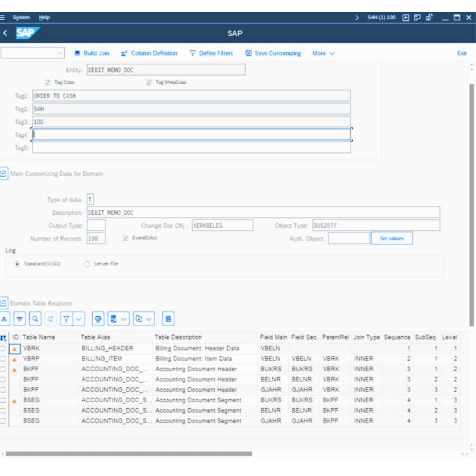Click the back arrow beside SAP logo
The width and height of the screenshot is (476, 476).
5,33
